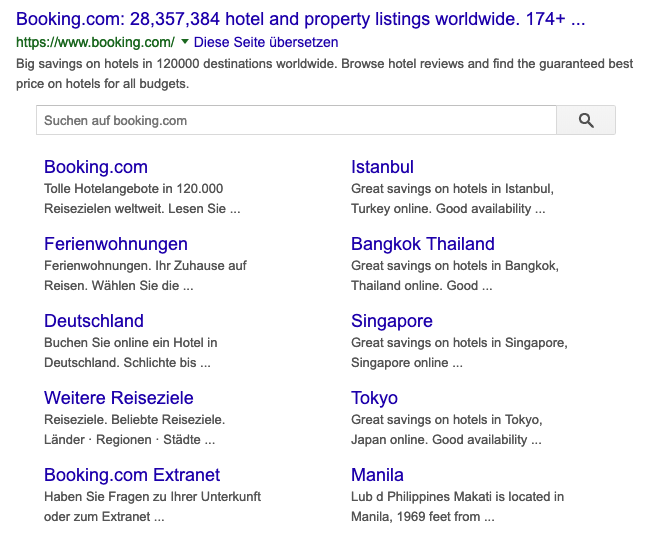The image size is (663, 543).
Task: Open the Booking.com sitelink
Action: point(96,167)
